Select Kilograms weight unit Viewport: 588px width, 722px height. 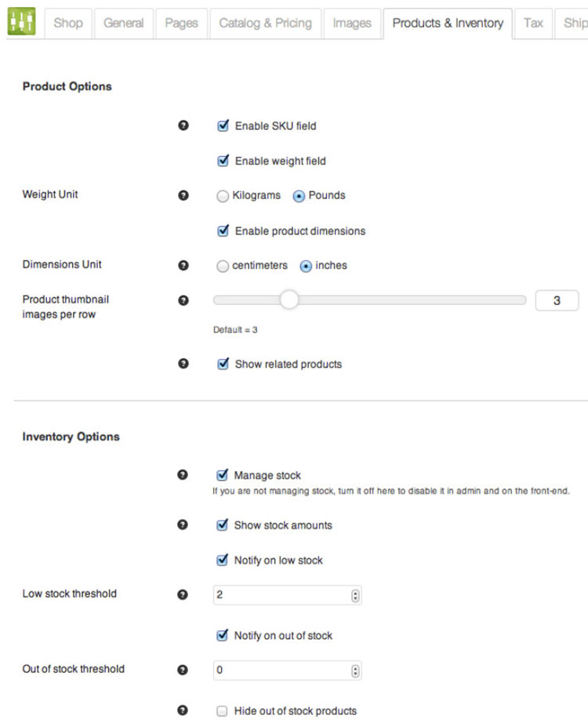click(x=223, y=196)
